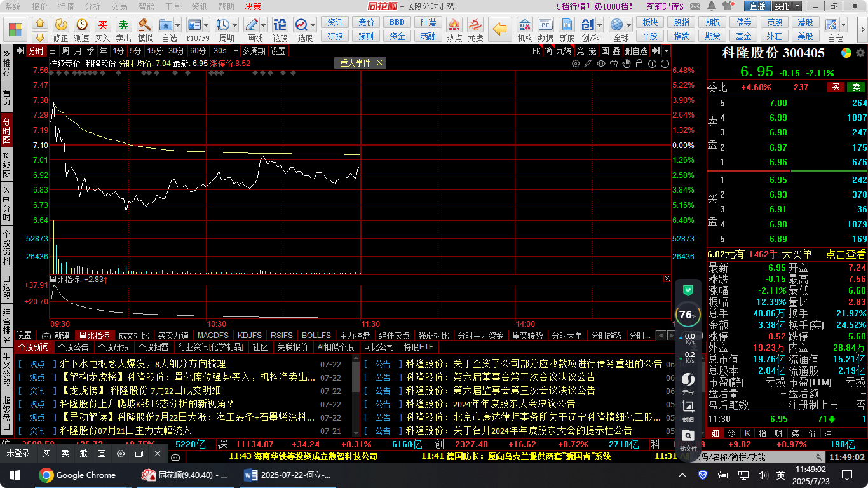Open the 分析 menu
Viewport: 868px width, 488px height.
point(93,6)
